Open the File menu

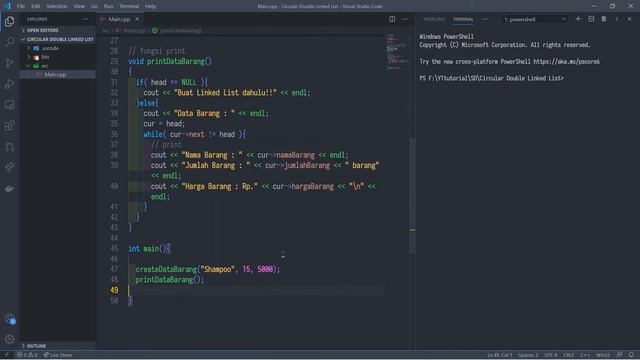point(21,6)
